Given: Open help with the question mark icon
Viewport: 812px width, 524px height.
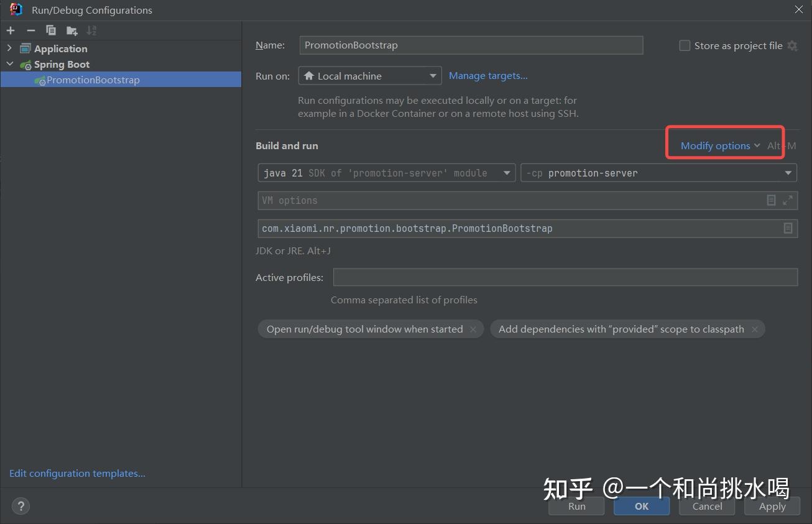Looking at the screenshot, I should pyautogui.click(x=21, y=506).
